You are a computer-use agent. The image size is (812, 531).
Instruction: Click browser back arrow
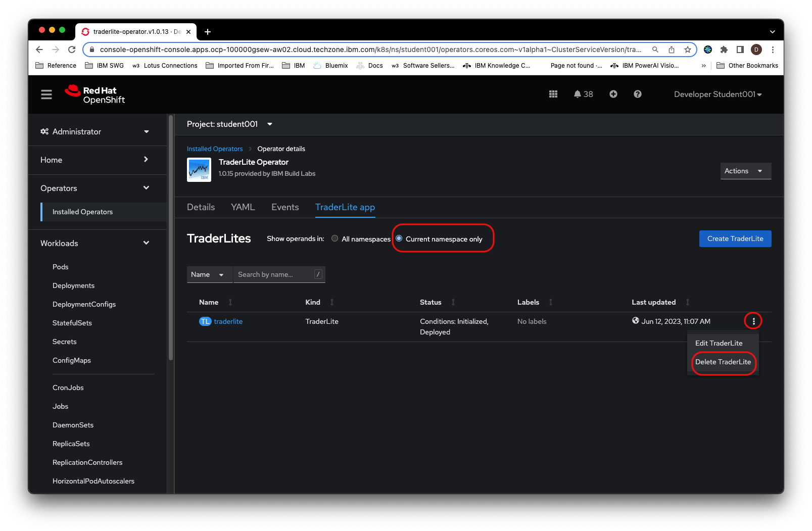39,50
